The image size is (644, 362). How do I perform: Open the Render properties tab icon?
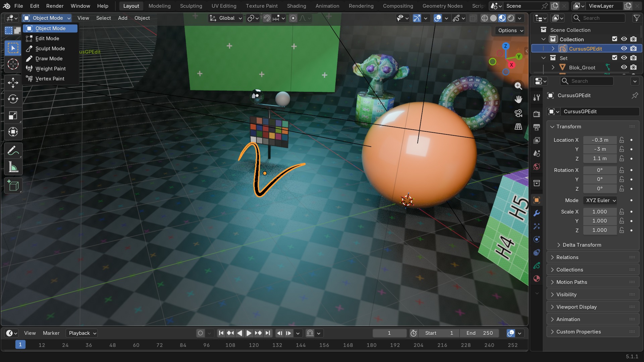(x=537, y=114)
